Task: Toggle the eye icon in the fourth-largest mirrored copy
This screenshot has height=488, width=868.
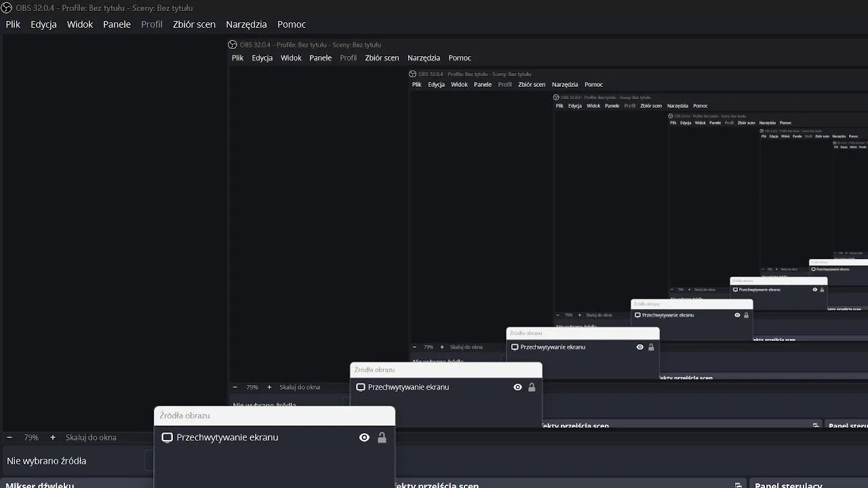Action: pyautogui.click(x=815, y=289)
